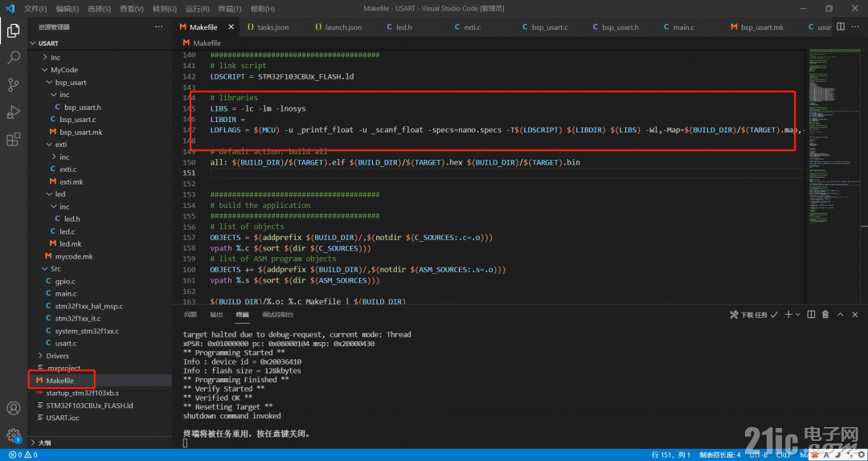868x461 pixels.
Task: Switch to the 输出 output panel tab
Action: pyautogui.click(x=216, y=314)
